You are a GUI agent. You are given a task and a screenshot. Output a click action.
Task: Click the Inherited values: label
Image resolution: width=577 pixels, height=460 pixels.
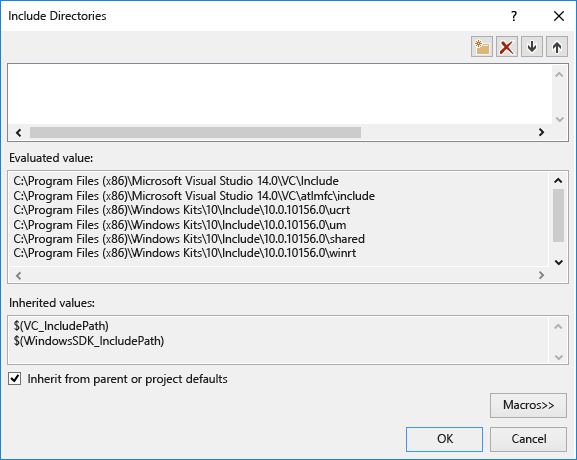tap(52, 303)
